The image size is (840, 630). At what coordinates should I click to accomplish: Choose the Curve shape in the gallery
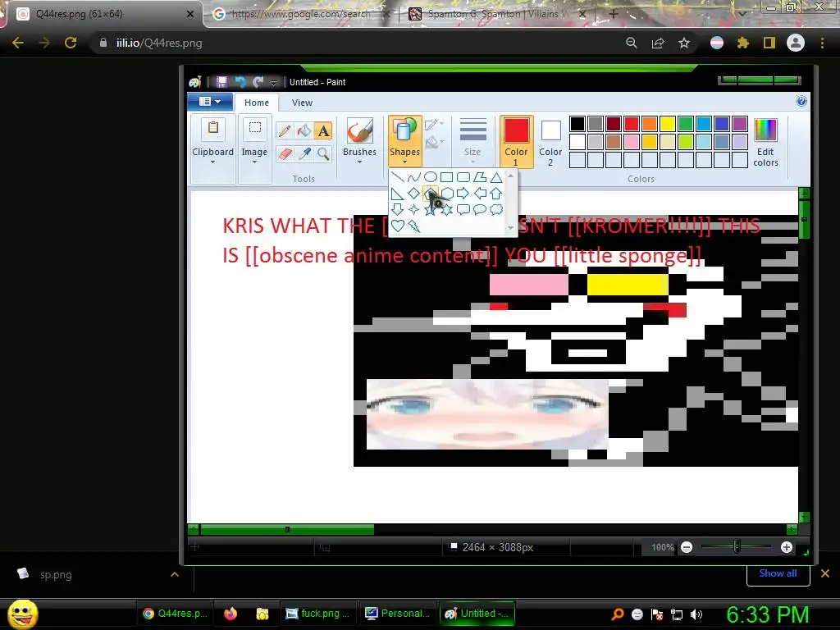pyautogui.click(x=413, y=177)
